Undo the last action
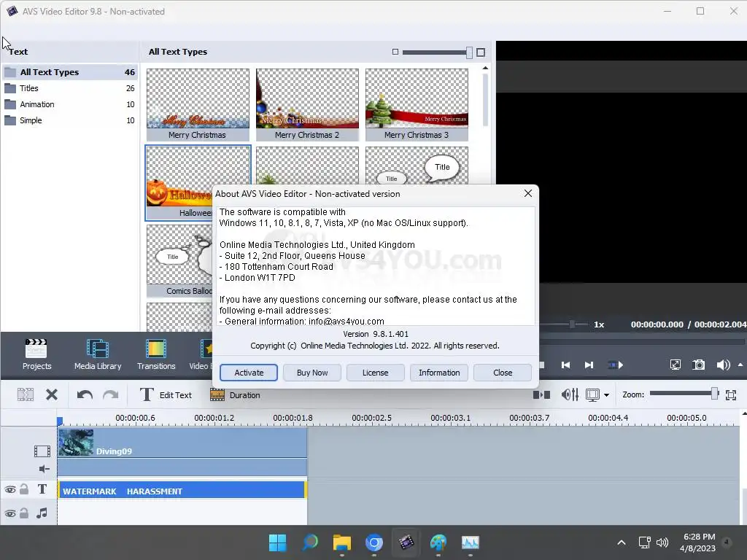 (85, 394)
